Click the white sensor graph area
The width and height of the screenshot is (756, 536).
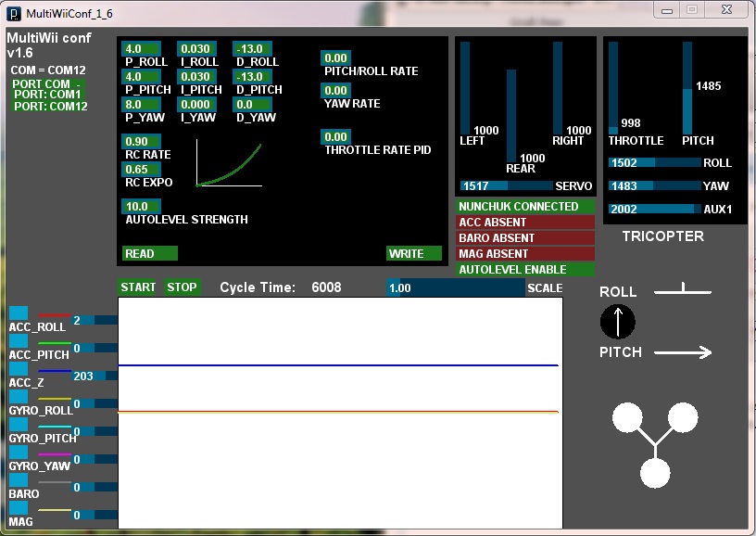[x=340, y=413]
